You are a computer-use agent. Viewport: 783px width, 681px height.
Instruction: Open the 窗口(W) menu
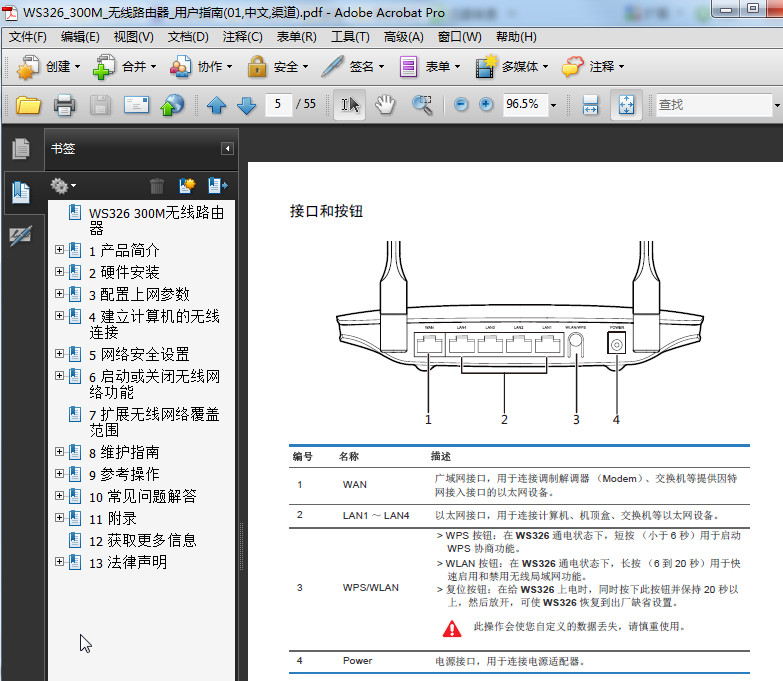coord(459,37)
